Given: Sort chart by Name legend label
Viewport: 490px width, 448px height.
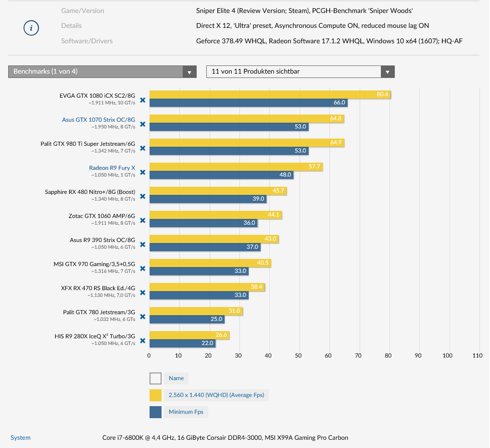Looking at the screenshot, I should (176, 378).
